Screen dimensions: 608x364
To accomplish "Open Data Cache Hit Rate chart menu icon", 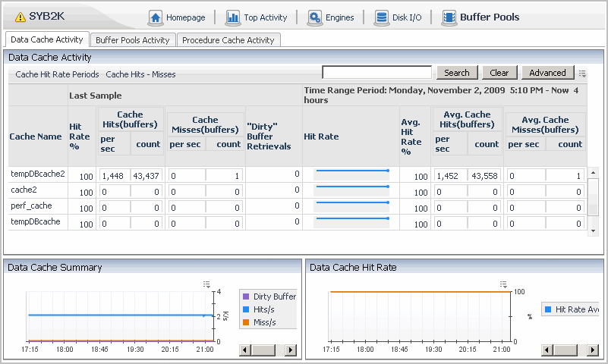I will [x=502, y=284].
